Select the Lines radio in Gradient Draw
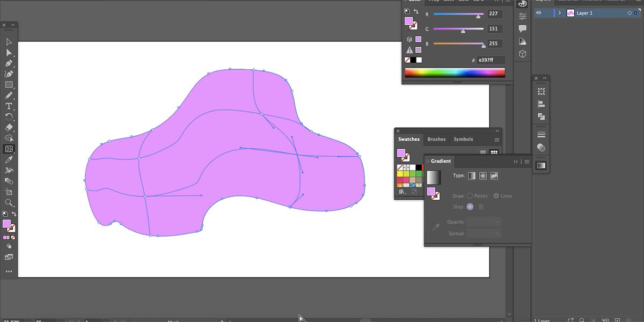The image size is (644, 322). tap(496, 195)
